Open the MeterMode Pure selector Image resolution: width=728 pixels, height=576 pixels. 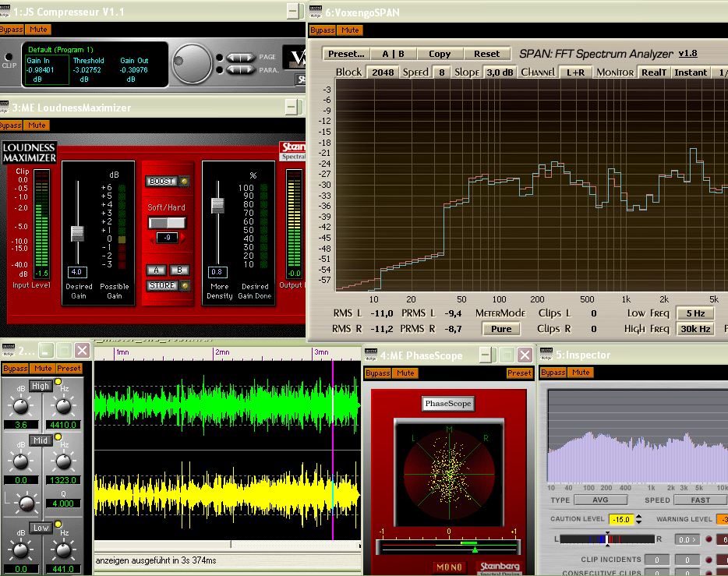501,329
